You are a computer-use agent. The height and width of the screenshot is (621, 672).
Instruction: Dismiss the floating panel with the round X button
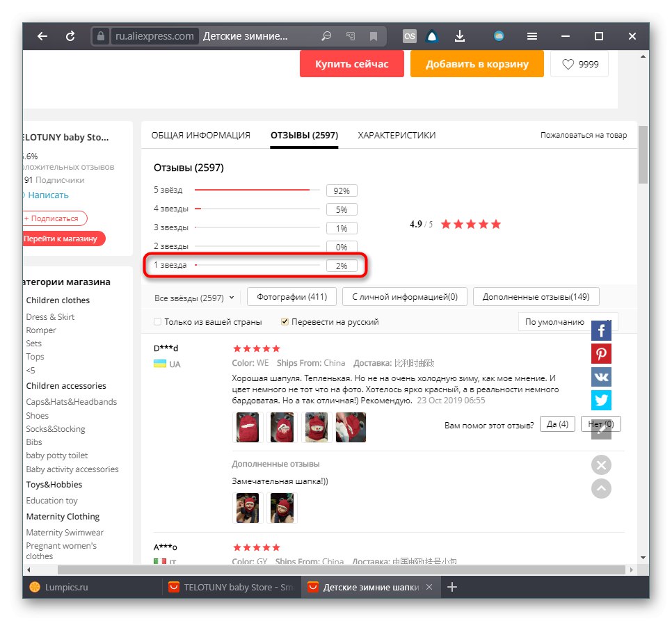(601, 465)
